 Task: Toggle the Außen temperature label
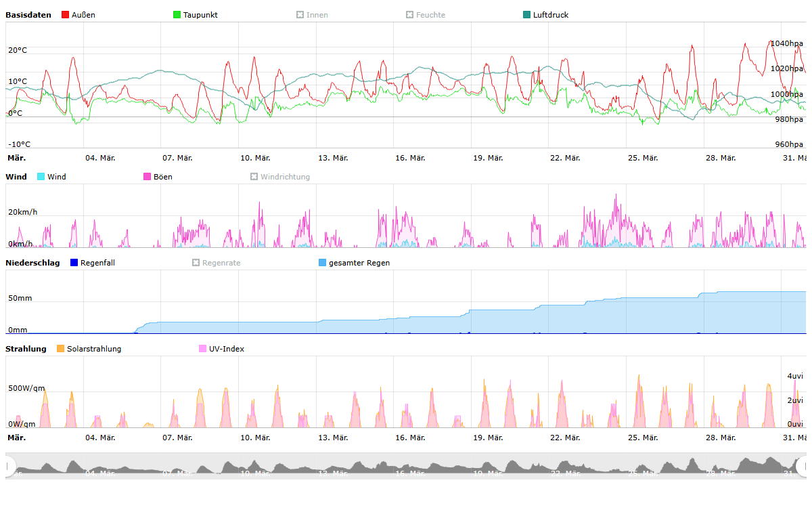83,15
